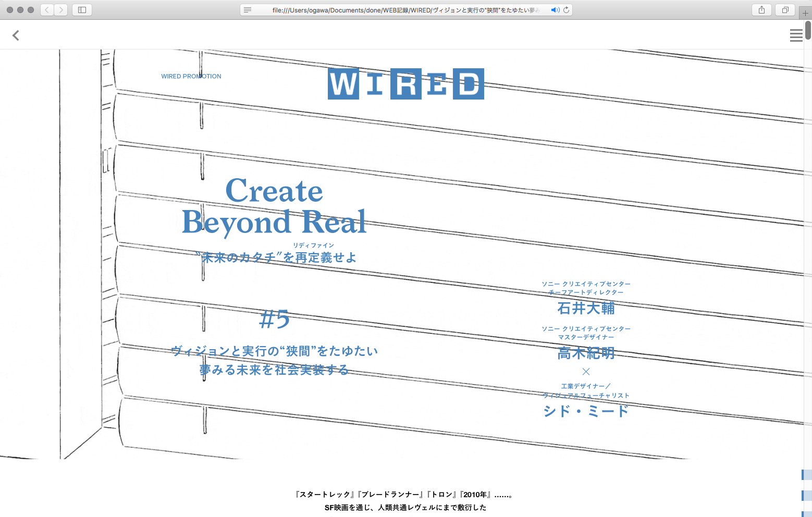This screenshot has height=517, width=812.
Task: Click the WIRED PROMOTION label
Action: (191, 76)
